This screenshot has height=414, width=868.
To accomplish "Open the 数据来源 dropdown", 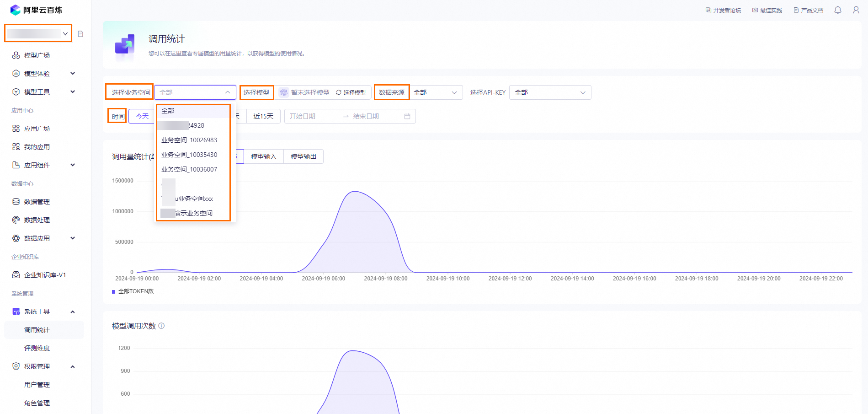I will tap(436, 92).
